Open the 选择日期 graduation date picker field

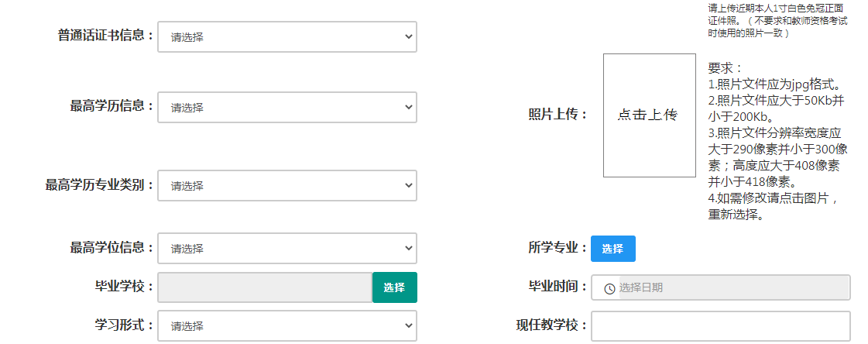(721, 287)
